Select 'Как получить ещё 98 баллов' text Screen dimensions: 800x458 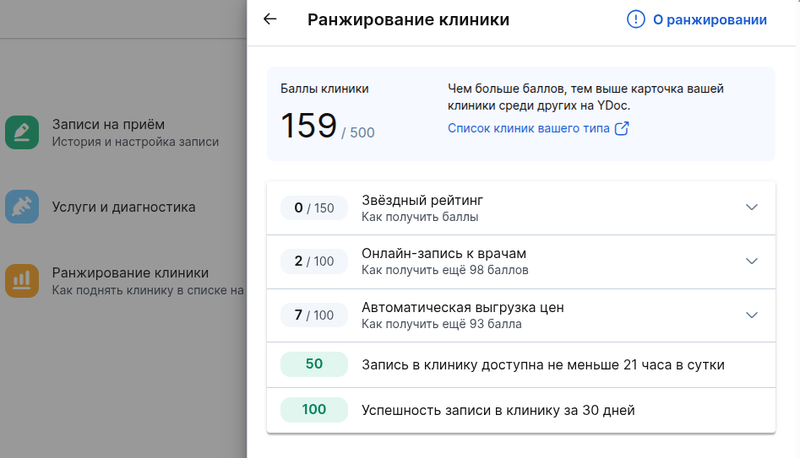445,270
